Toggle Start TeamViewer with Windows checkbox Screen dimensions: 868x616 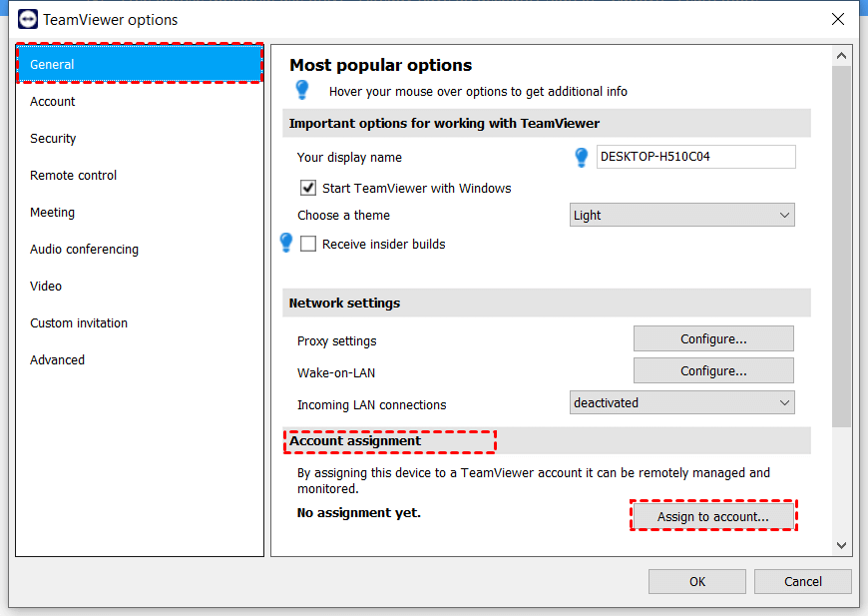(308, 188)
